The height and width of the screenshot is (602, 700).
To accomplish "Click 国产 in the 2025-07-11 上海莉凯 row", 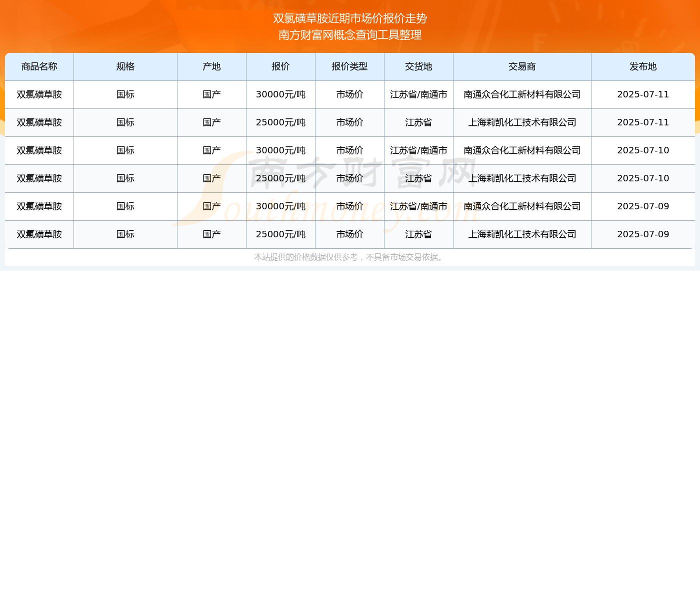I will tap(211, 122).
